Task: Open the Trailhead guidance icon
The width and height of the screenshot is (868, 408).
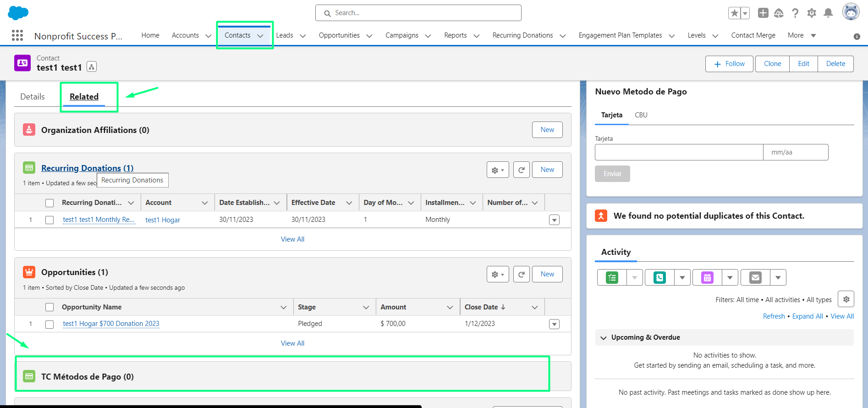Action: point(779,13)
